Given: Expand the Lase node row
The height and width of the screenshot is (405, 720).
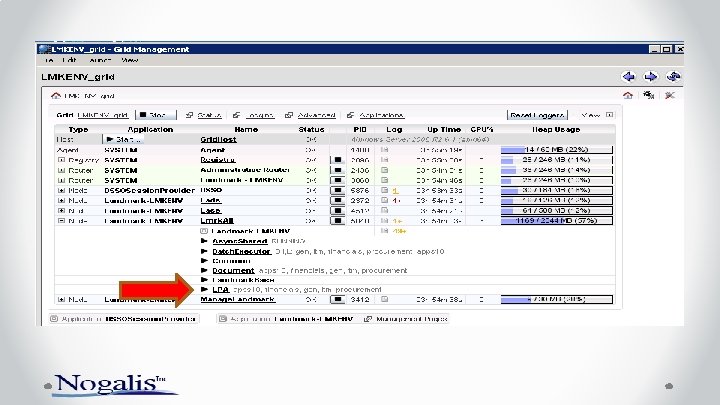Looking at the screenshot, I should (x=61, y=210).
